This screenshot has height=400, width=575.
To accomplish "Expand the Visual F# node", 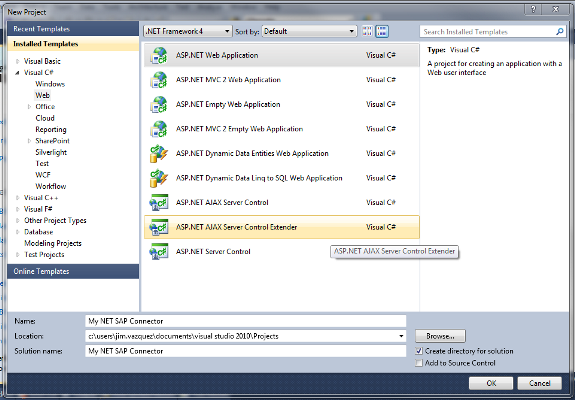I will pyautogui.click(x=17, y=209).
